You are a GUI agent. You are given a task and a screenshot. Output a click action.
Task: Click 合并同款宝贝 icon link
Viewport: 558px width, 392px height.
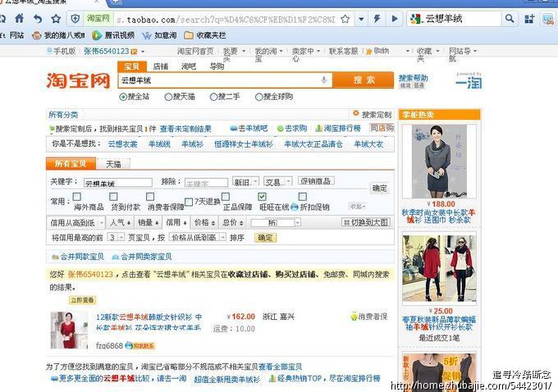78,257
